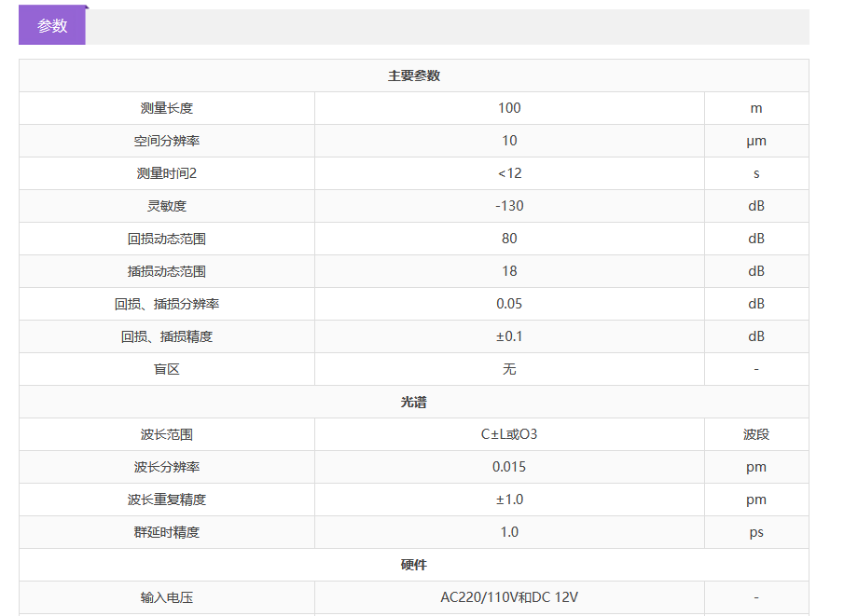
Task: Click the 波长重复精度 label
Action: coord(167,500)
